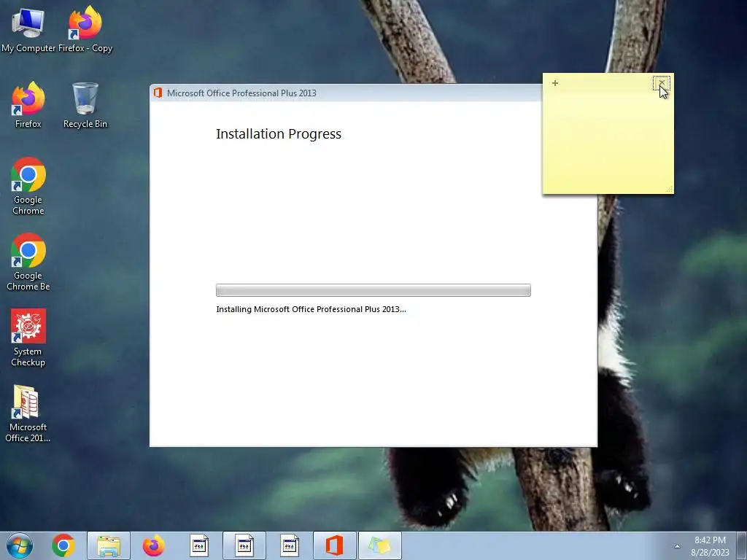Open the My Computer desktop icon
747x560 pixels.
(28, 28)
